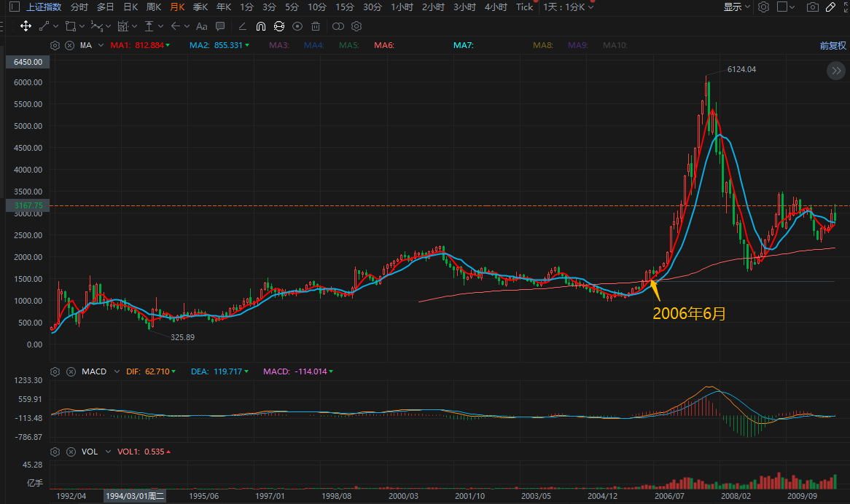
Task: Take a chart screenshot with camera icon
Action: [813, 7]
